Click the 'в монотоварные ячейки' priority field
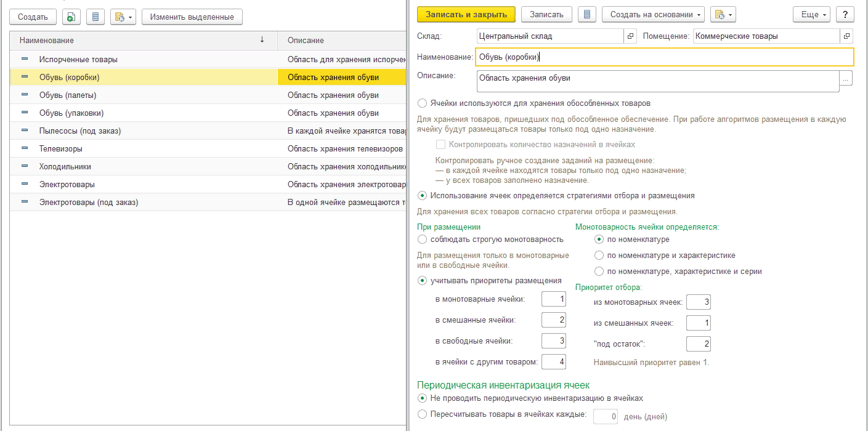 pos(553,300)
